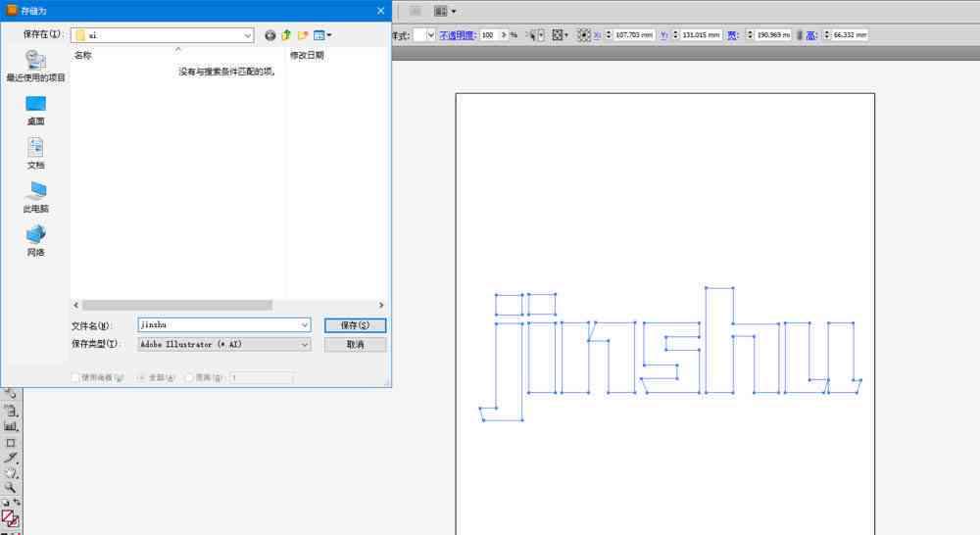Open 桌面 (Desktop) in the places sidebar
Screen dimensions: 980x535
click(x=35, y=110)
